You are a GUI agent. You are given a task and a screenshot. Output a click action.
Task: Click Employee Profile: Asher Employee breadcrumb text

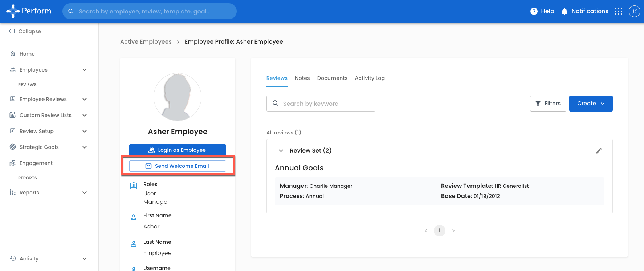click(234, 42)
